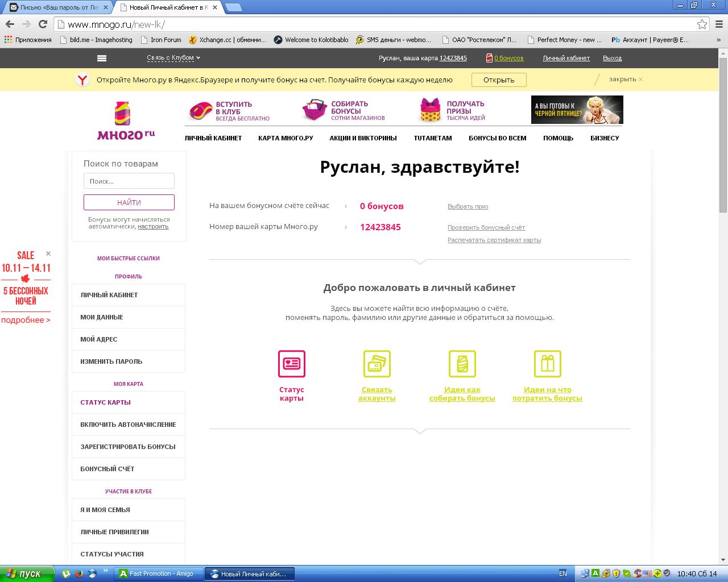Reload the page using the refresh icon
728x582 pixels.
tap(43, 24)
